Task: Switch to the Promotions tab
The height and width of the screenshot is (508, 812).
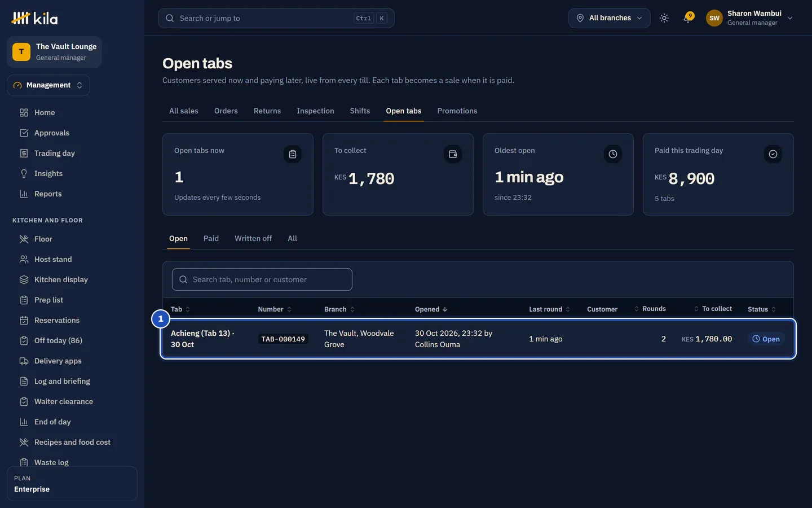Action: 457,111
